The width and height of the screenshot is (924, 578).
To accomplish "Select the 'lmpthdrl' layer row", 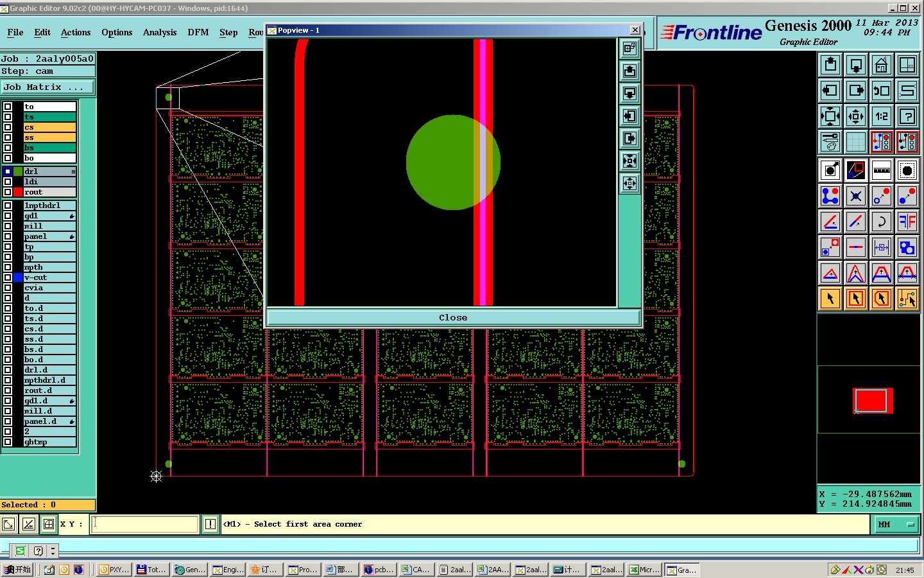I will click(x=49, y=206).
